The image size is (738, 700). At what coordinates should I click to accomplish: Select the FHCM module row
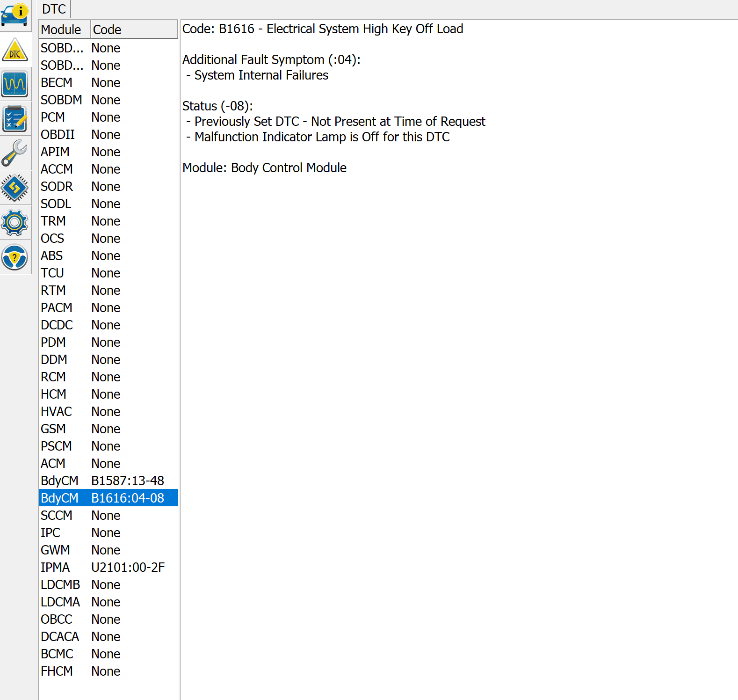[108, 671]
